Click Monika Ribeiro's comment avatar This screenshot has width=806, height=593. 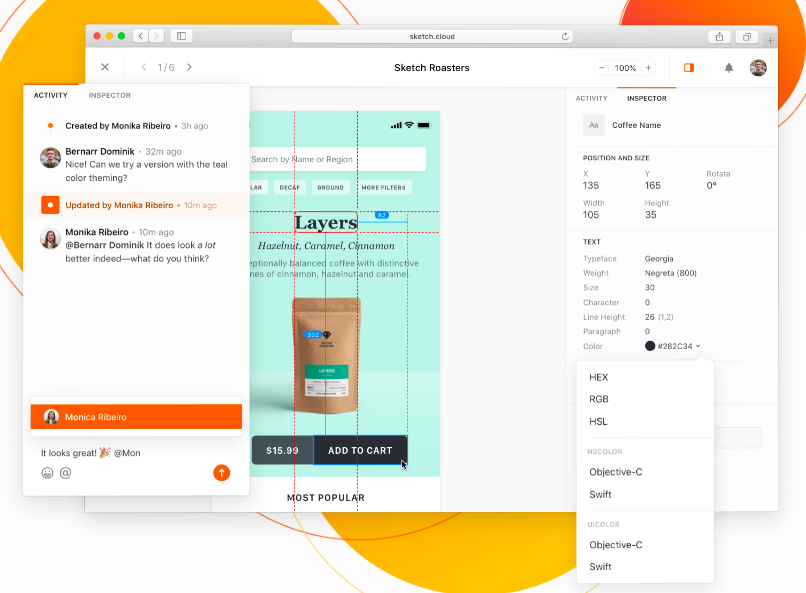[x=50, y=239]
